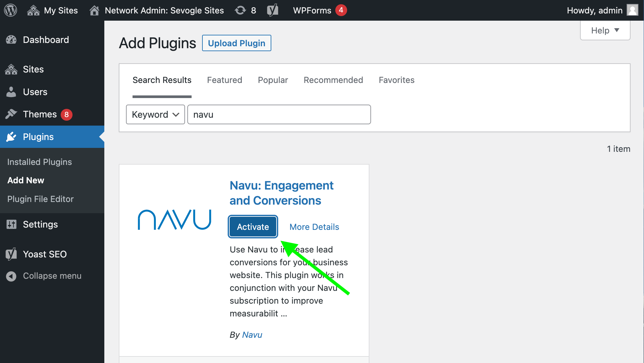Viewport: 644px width, 363px height.
Task: Switch to the Popular tab
Action: 273,80
